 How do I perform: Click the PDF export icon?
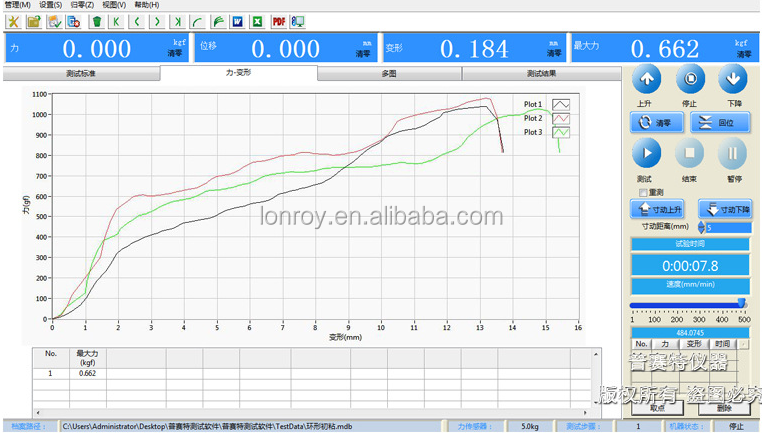coord(279,21)
